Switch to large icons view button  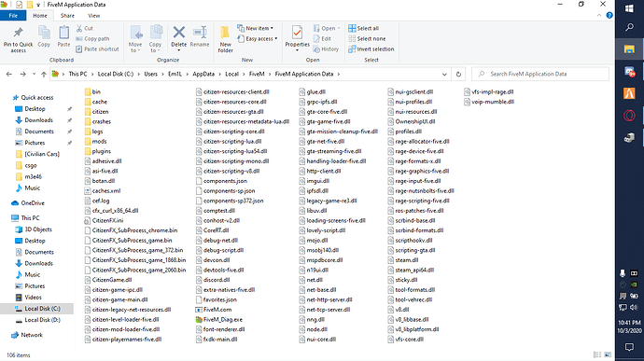[x=608, y=354]
